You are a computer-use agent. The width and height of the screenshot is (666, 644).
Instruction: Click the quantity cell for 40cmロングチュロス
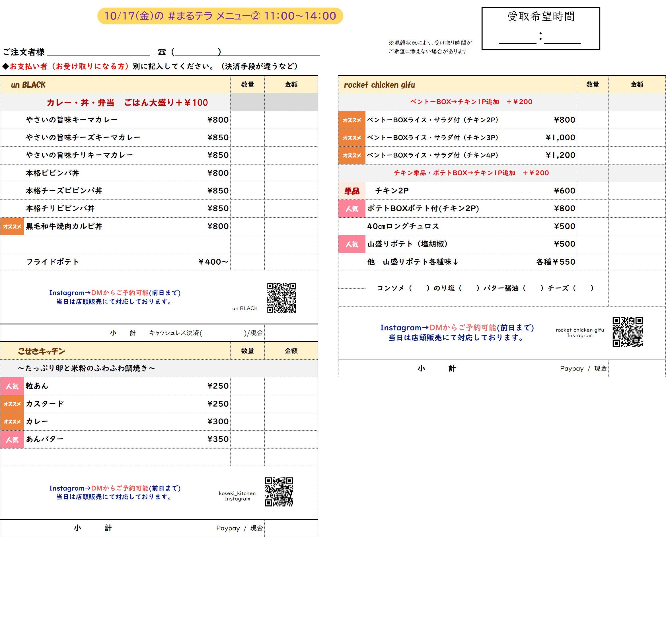592,226
